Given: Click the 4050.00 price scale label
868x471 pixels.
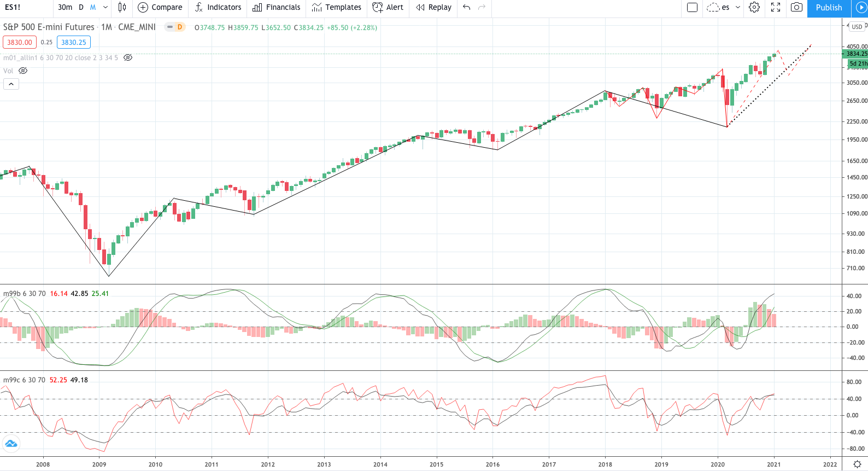Looking at the screenshot, I should coord(857,46).
